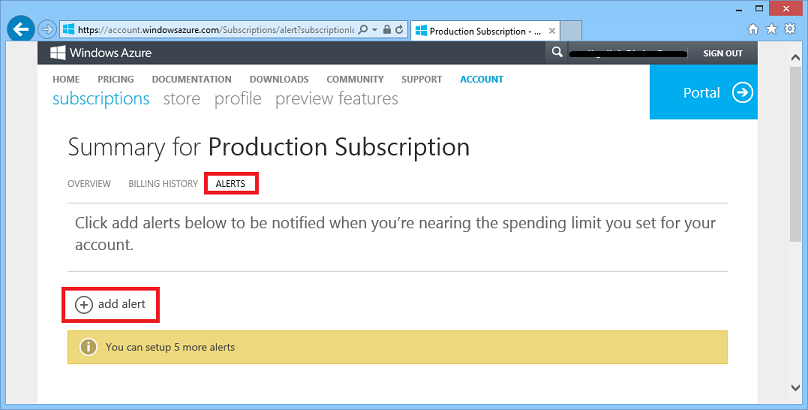
Task: Minimize the browser window
Action: (x=740, y=9)
